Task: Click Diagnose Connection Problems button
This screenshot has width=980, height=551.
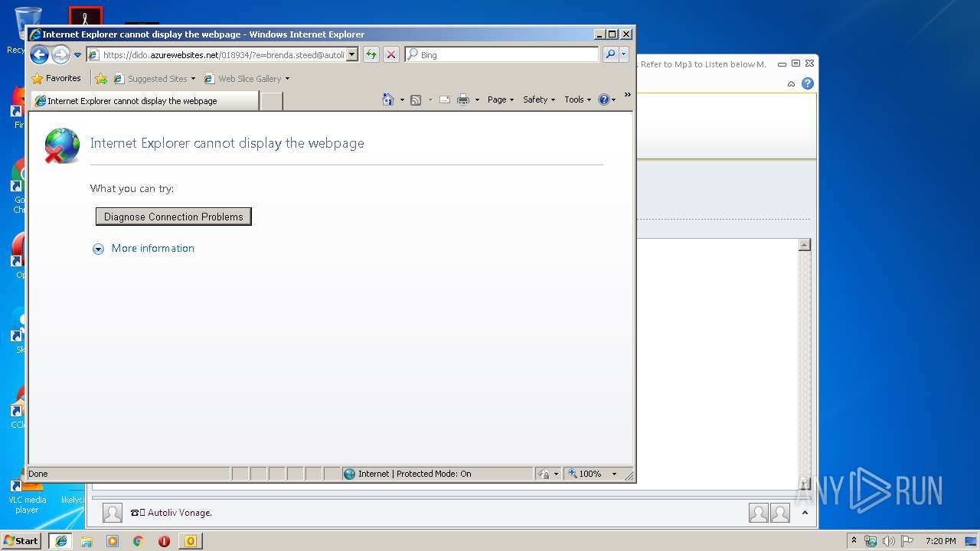Action: (x=174, y=217)
